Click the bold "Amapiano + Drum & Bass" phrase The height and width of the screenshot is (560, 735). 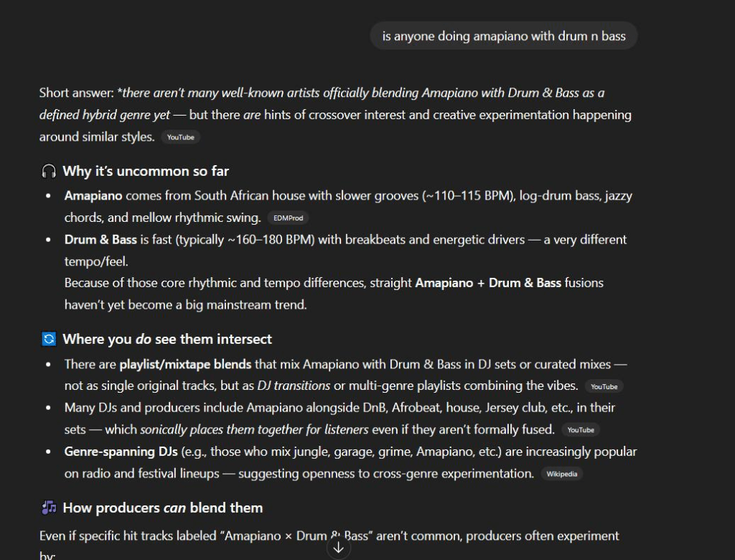(x=488, y=283)
